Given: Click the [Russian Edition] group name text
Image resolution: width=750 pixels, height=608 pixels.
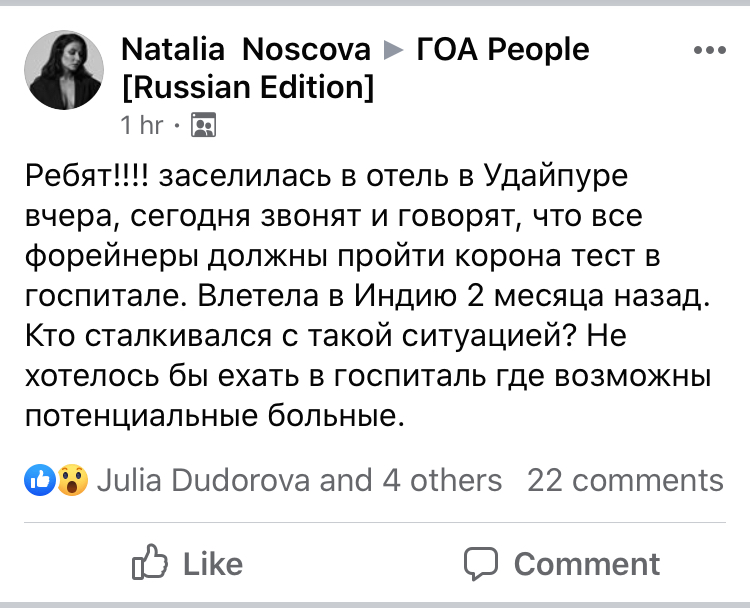Looking at the screenshot, I should click(247, 87).
